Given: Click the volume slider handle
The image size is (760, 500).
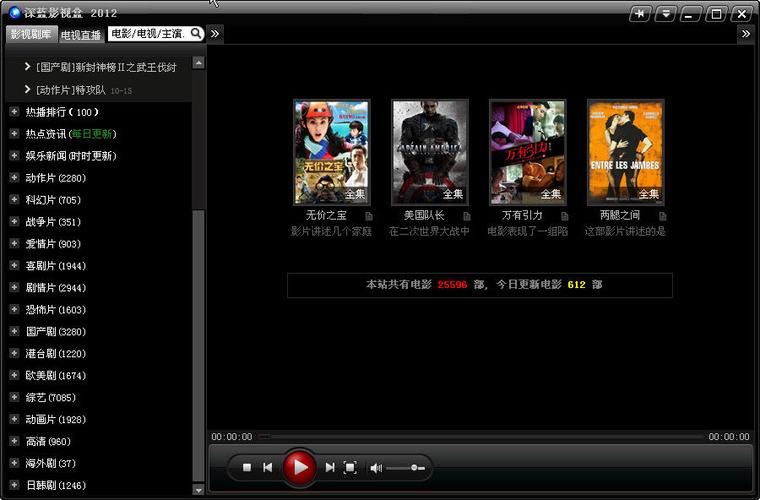Looking at the screenshot, I should 415,468.
